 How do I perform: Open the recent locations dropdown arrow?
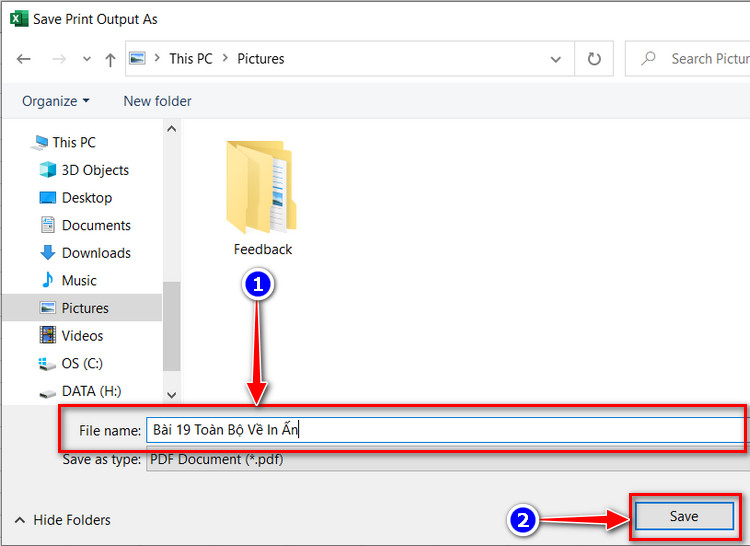(x=87, y=59)
